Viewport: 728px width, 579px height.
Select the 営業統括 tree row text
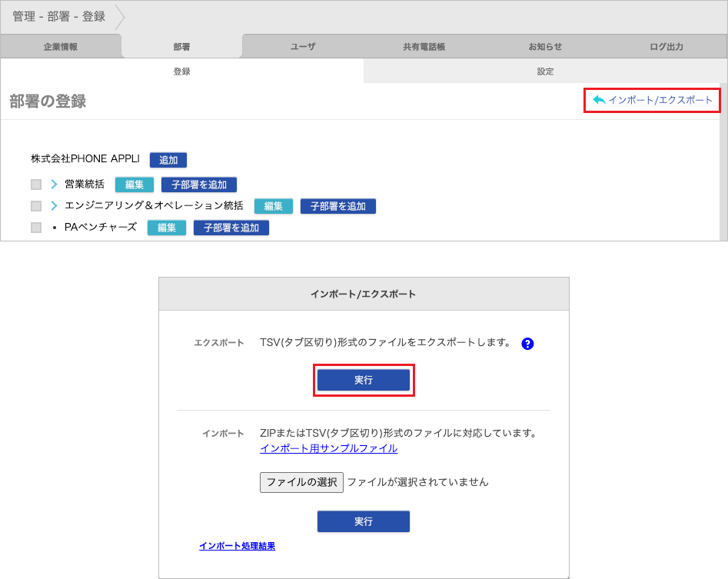tap(85, 184)
